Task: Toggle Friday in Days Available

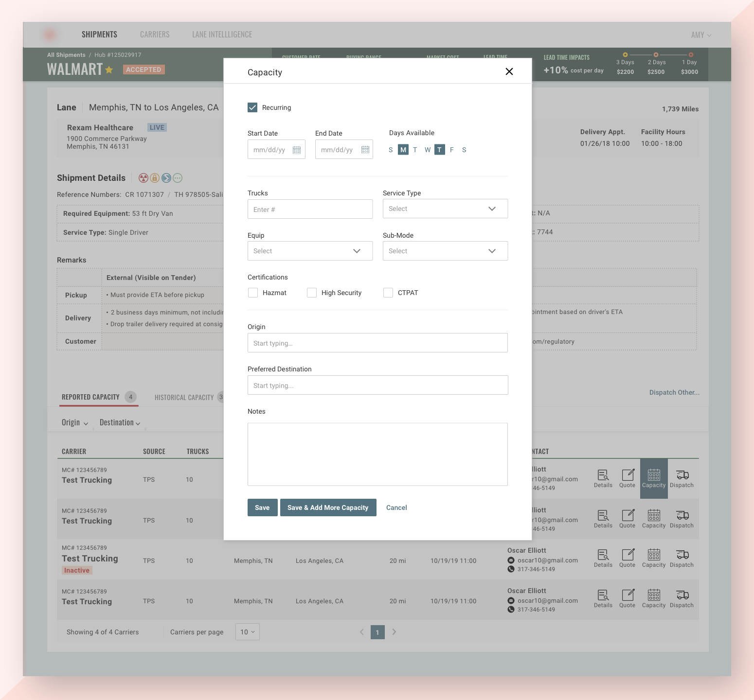Action: pos(452,150)
